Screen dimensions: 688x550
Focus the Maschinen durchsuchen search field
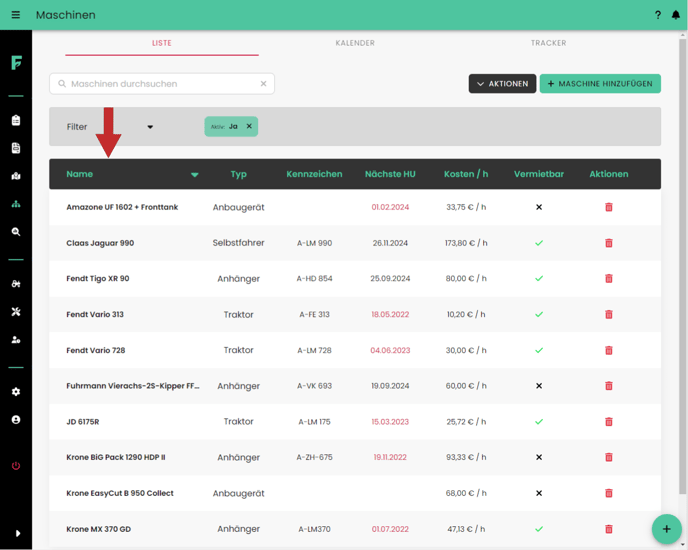tap(162, 83)
